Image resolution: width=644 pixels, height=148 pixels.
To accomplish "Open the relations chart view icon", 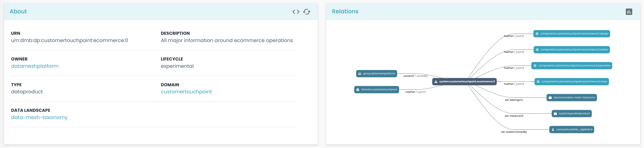I will pyautogui.click(x=629, y=12).
